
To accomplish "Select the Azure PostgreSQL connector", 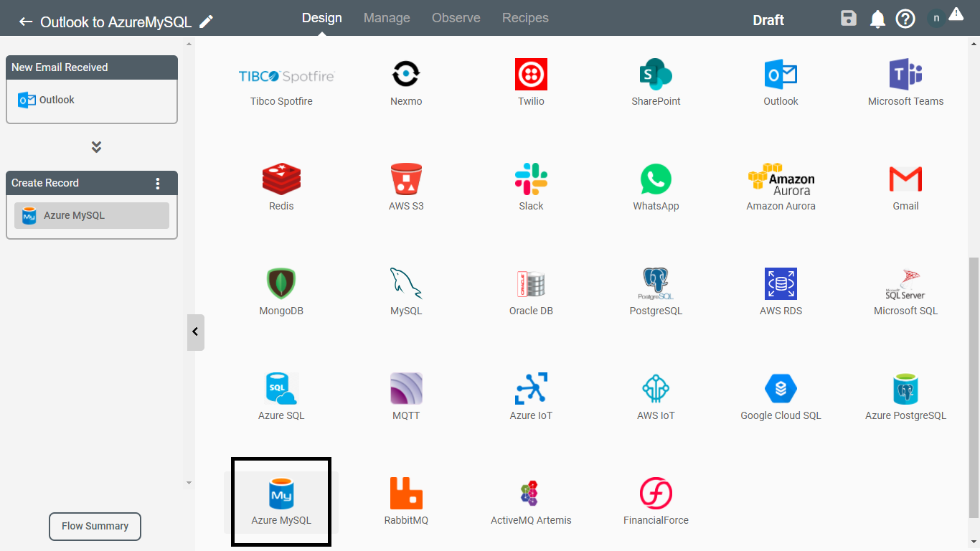I will pos(905,397).
